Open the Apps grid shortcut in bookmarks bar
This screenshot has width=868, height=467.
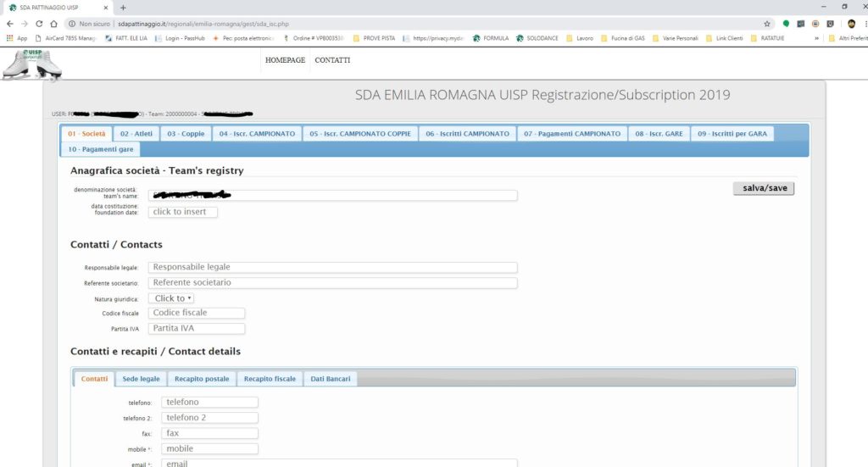[x=16, y=38]
